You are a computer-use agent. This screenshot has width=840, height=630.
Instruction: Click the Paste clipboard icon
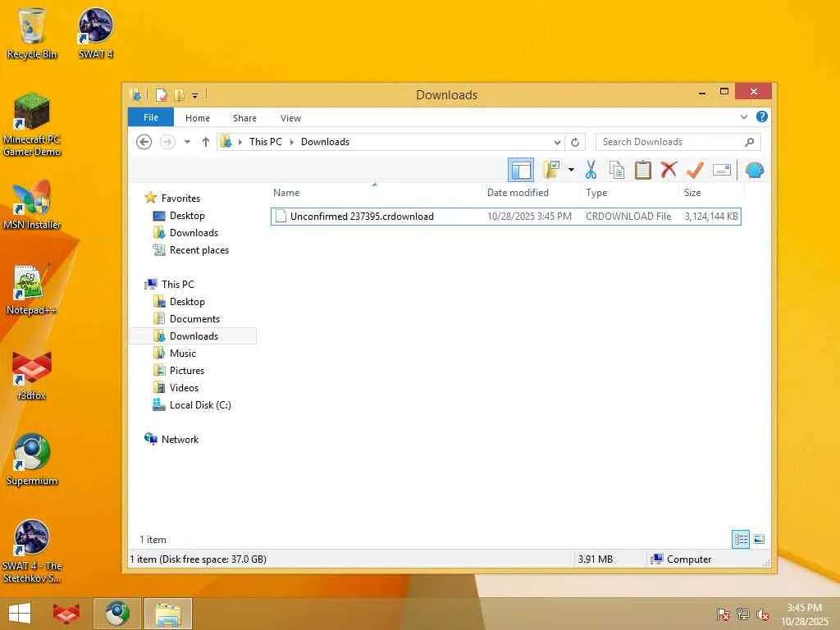coord(642,171)
